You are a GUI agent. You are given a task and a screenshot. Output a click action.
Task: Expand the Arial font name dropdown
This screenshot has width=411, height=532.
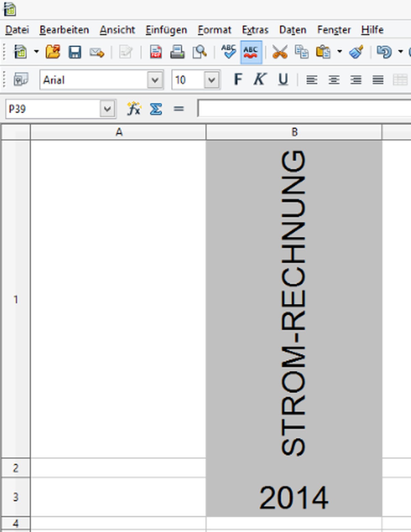[155, 80]
